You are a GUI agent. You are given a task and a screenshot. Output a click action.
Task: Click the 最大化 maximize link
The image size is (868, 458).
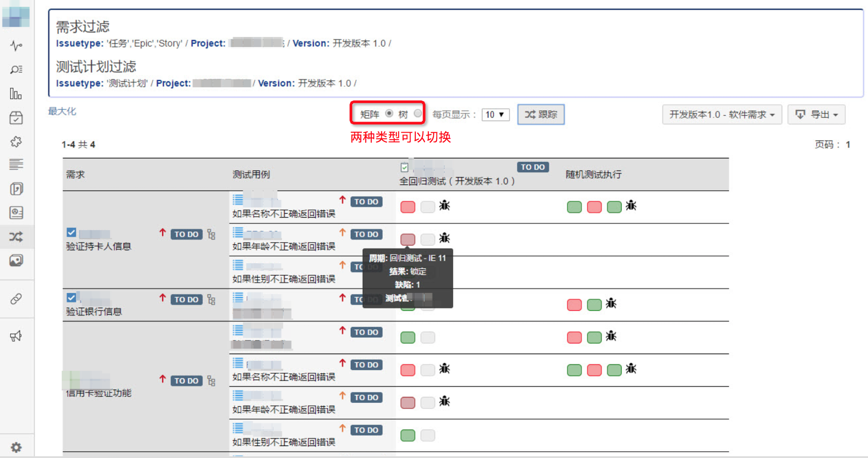pyautogui.click(x=61, y=111)
